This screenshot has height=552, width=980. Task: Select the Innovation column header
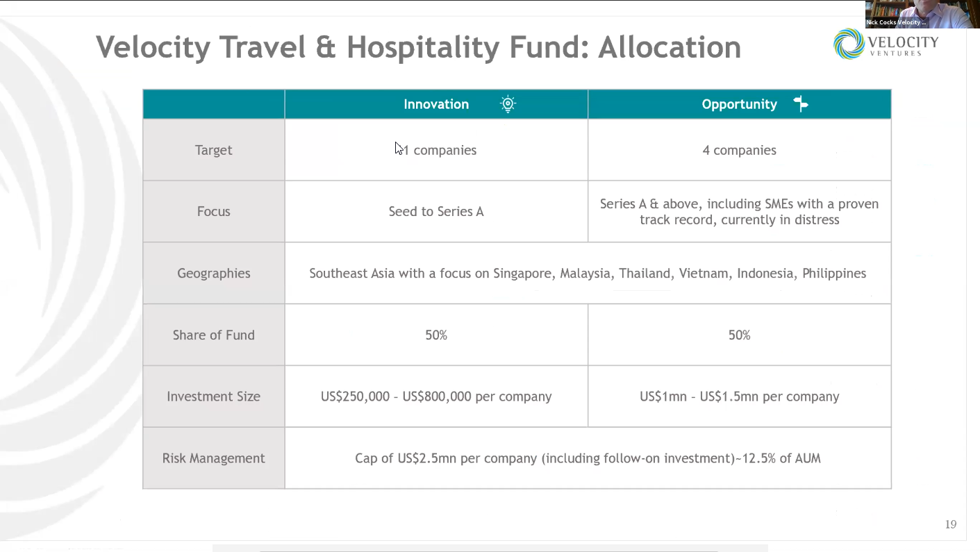pos(436,104)
